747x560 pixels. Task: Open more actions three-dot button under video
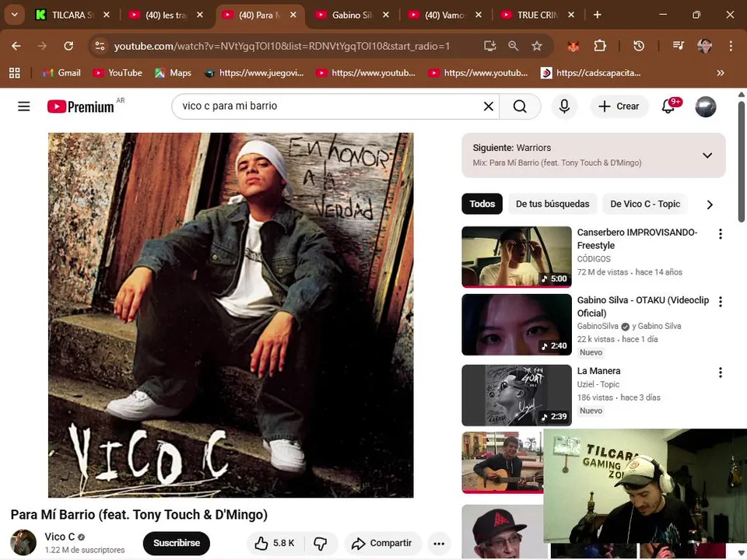pyautogui.click(x=439, y=544)
